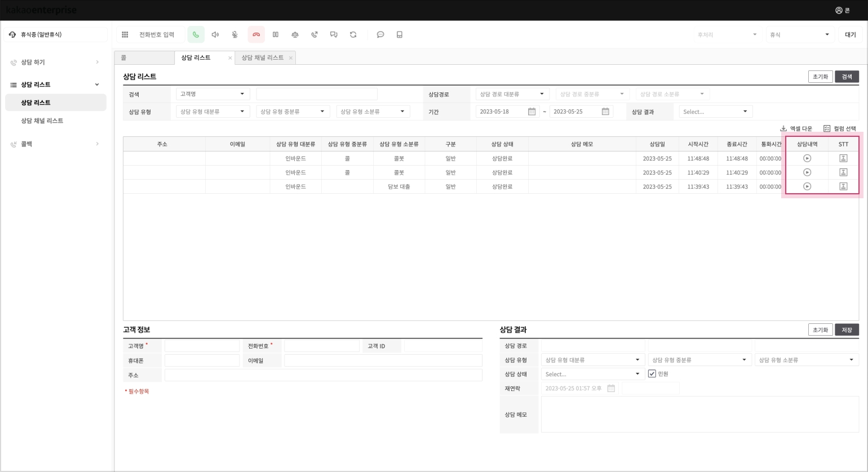Click the speaker volume icon

coord(215,35)
